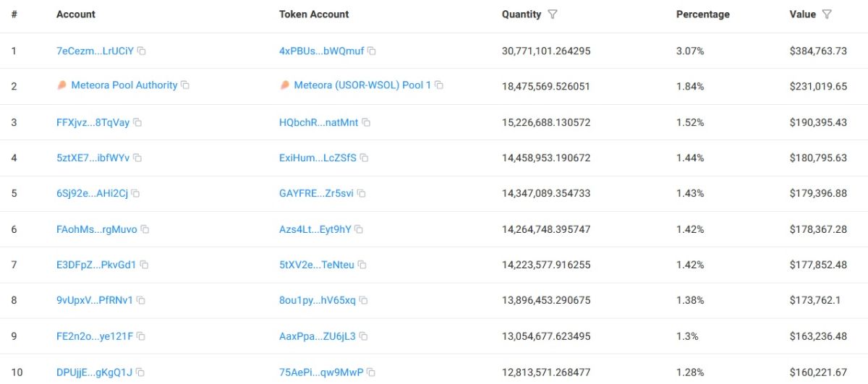Select value $177,852.48
868x384 pixels.
[x=818, y=265]
